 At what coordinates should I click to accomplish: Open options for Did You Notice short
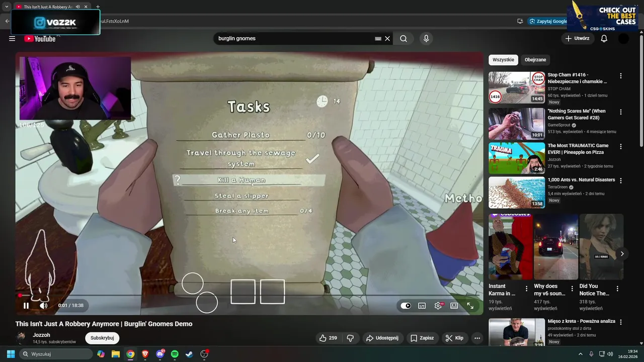point(617,289)
